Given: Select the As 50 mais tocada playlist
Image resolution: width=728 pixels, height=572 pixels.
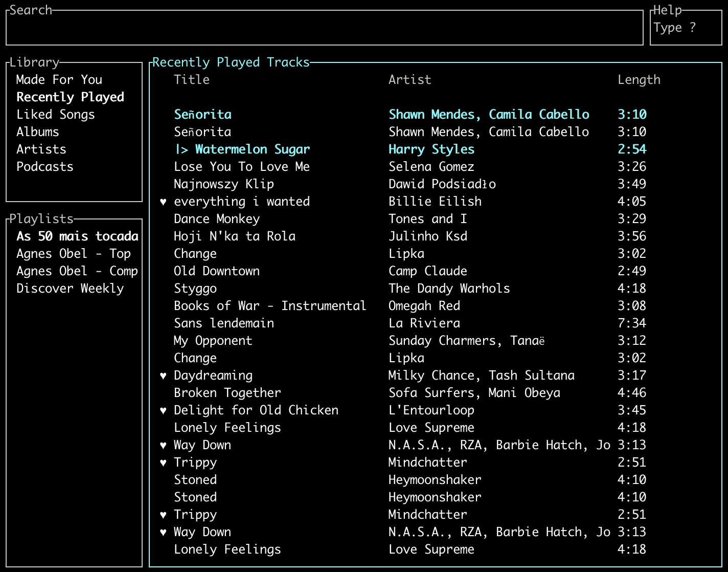Looking at the screenshot, I should pyautogui.click(x=77, y=236).
